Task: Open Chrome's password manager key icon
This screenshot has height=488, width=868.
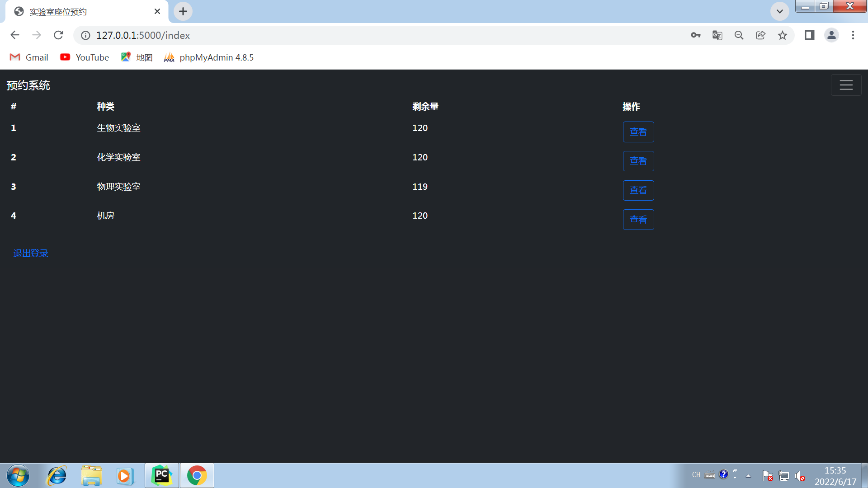Action: (695, 35)
